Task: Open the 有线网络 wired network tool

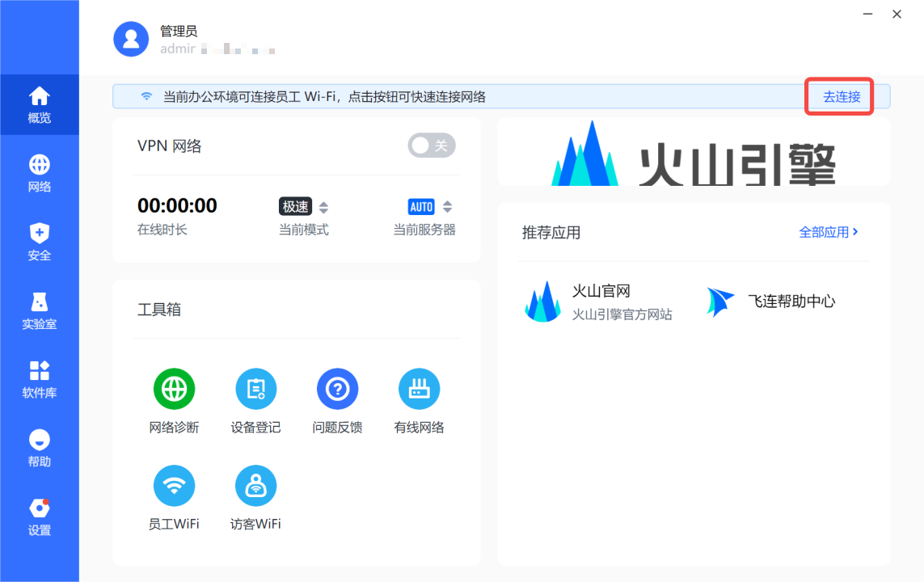Action: [419, 389]
